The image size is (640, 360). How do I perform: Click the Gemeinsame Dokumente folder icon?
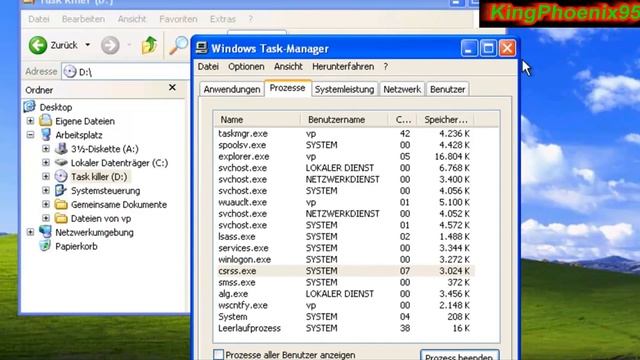pyautogui.click(x=61, y=204)
